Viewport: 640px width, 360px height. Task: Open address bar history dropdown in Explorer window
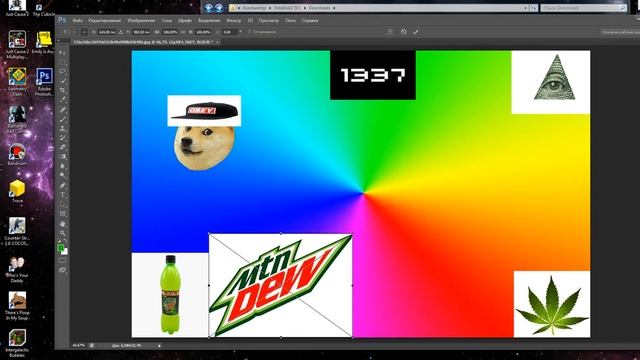click(525, 8)
